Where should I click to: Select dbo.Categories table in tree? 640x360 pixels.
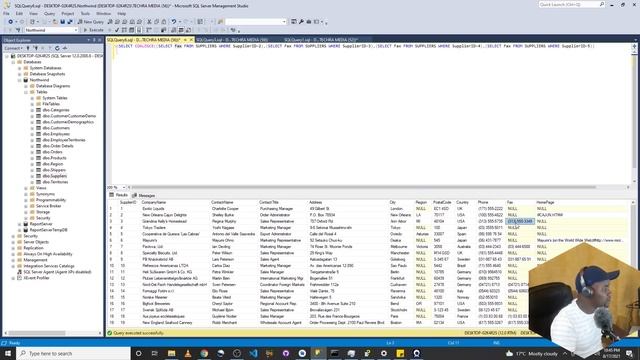coord(56,110)
